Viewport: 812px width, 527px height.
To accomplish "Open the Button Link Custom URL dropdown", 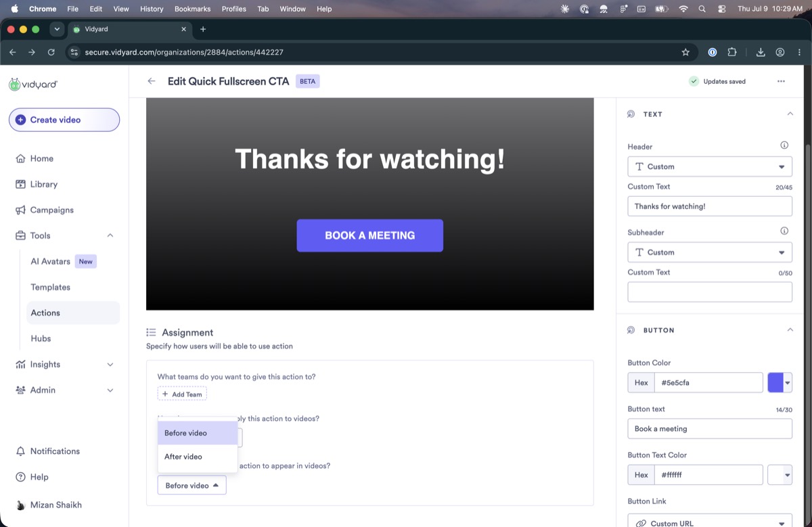I will click(x=710, y=522).
